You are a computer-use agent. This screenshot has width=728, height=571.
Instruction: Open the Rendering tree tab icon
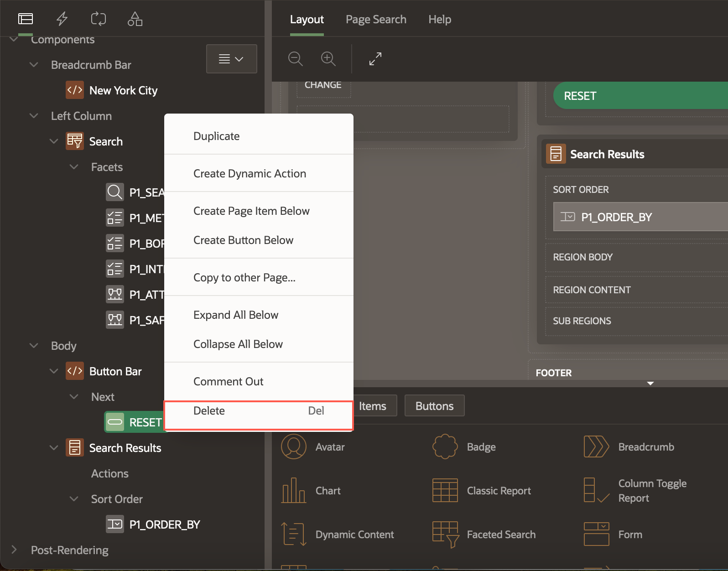coord(26,19)
